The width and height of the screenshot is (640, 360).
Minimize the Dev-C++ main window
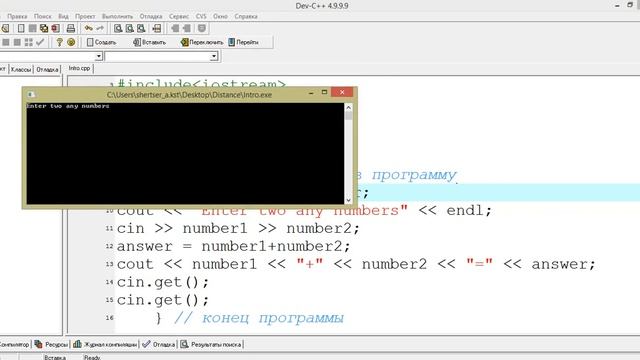coord(617,5)
